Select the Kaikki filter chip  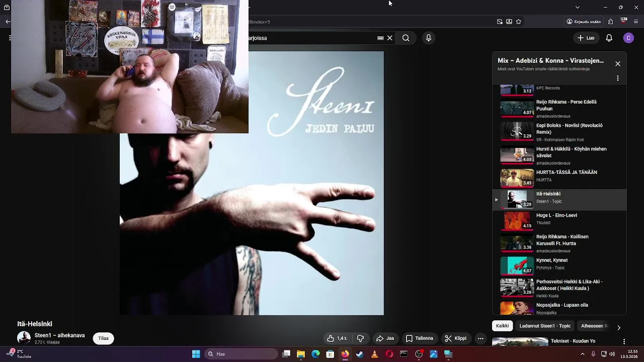tap(502, 326)
